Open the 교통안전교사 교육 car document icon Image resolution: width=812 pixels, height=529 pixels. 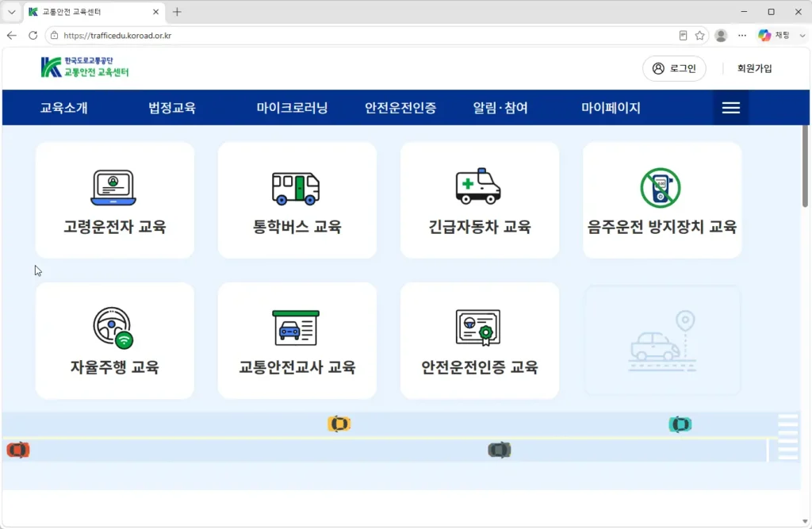(x=296, y=328)
